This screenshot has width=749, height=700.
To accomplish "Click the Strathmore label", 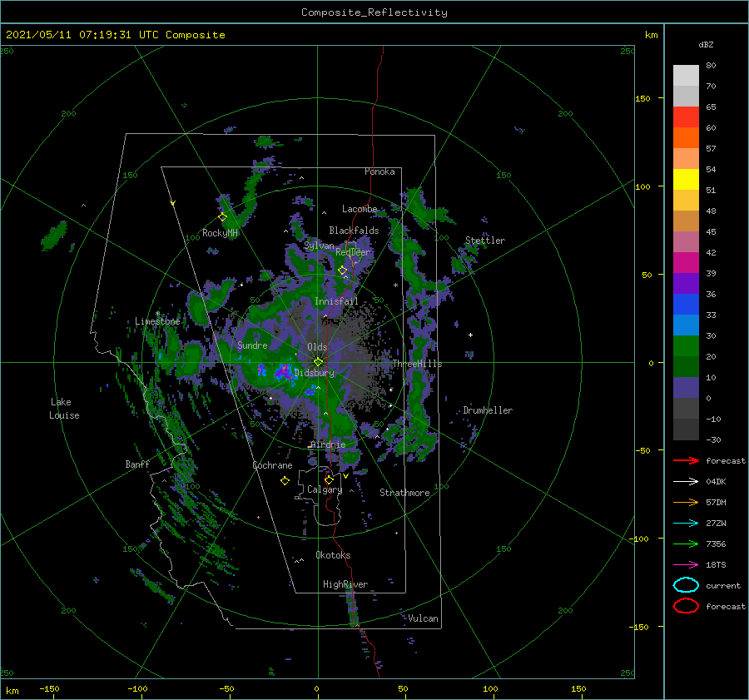I will pos(404,493).
